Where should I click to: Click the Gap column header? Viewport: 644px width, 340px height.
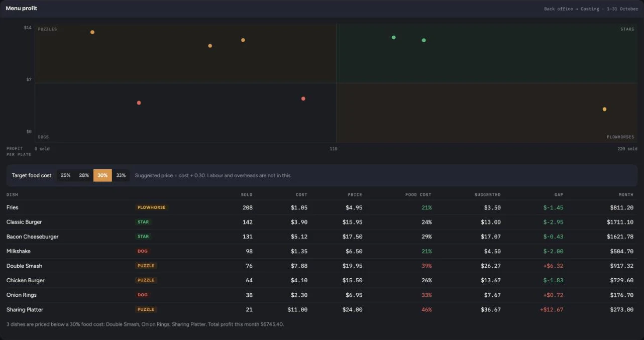click(559, 194)
